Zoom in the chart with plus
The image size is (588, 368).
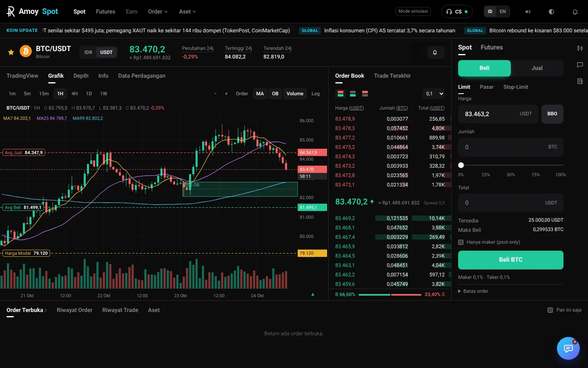pyautogui.click(x=226, y=94)
